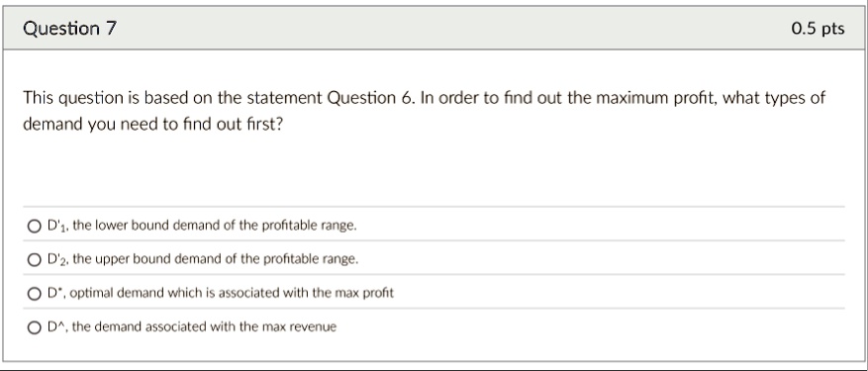Select the D'1 lower bound radio button
Viewport: 868px width, 371px height.
[35, 226]
